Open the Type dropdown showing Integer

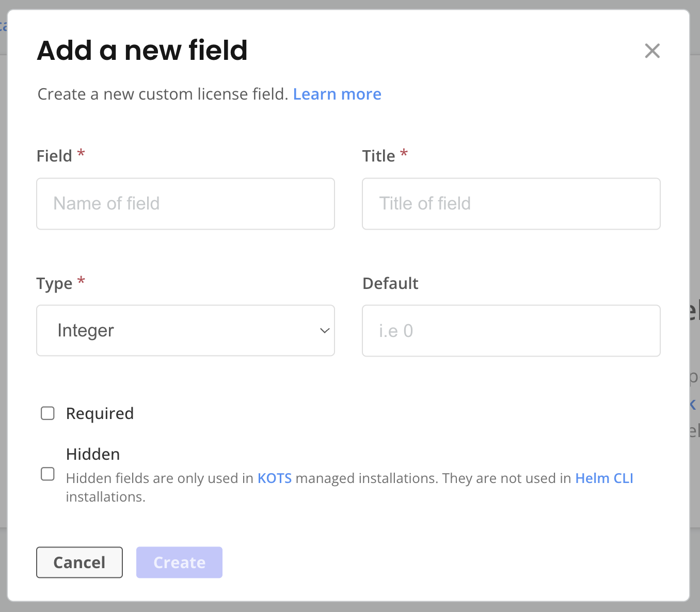(x=185, y=331)
